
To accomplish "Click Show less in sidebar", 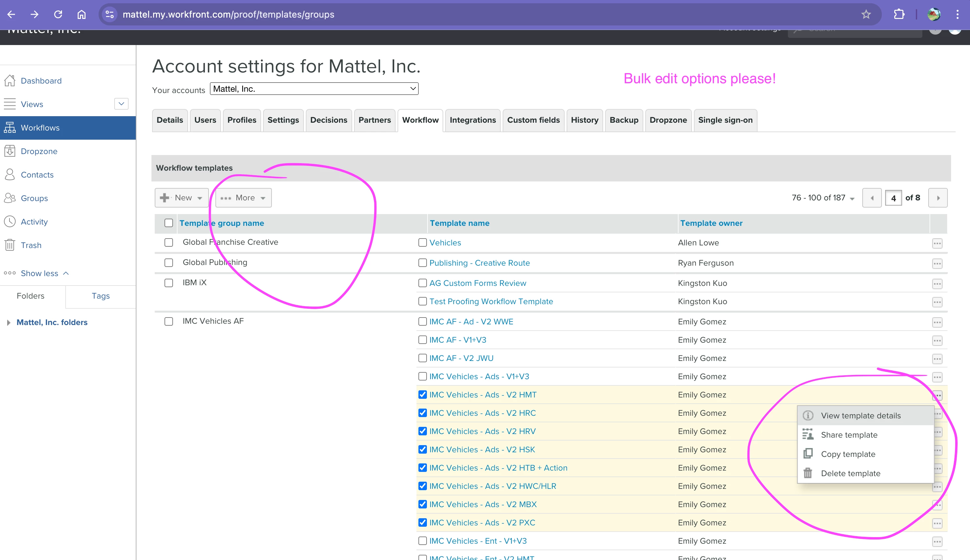I will 39,273.
